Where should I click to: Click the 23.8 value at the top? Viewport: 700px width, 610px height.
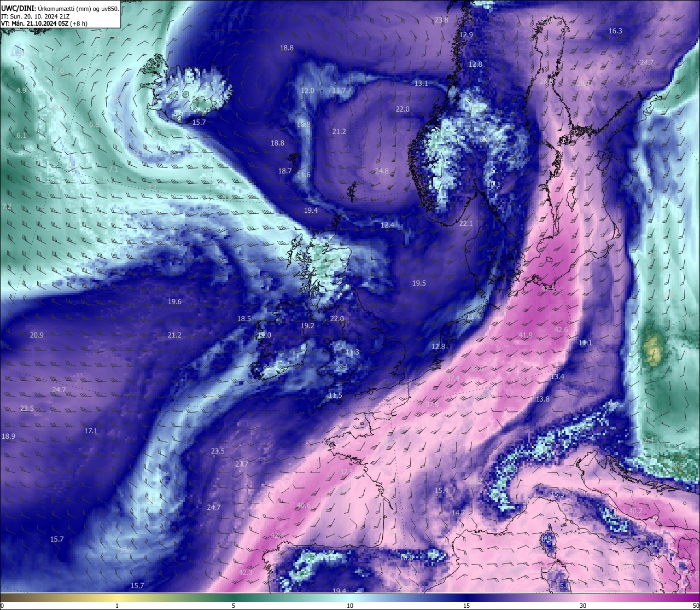point(441,20)
